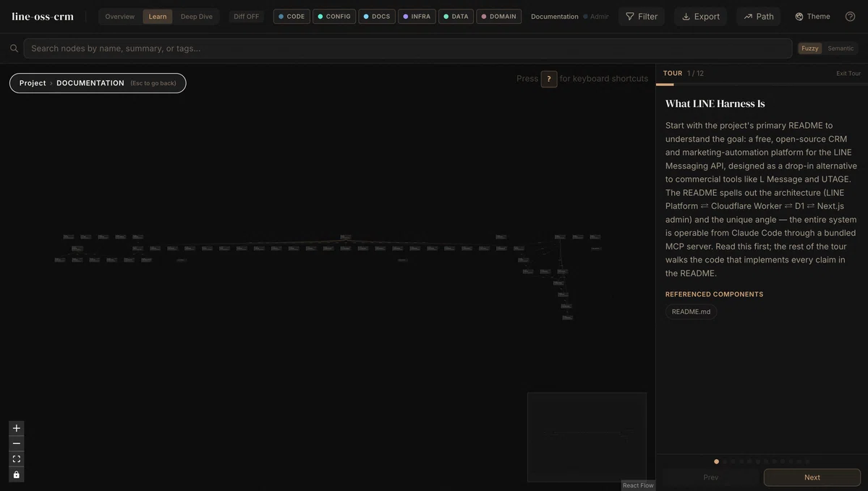Open the Deep Dive tab

(197, 17)
